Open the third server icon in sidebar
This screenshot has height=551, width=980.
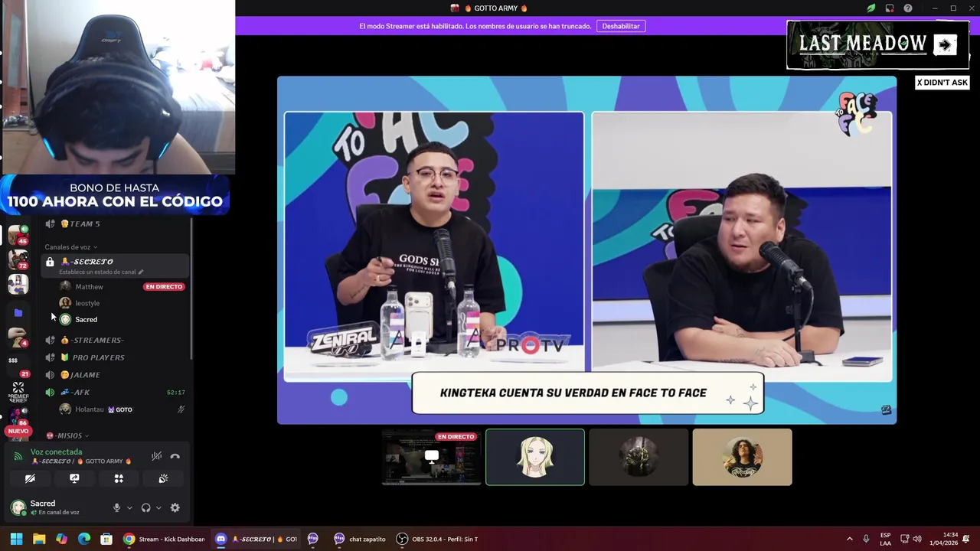point(18,285)
